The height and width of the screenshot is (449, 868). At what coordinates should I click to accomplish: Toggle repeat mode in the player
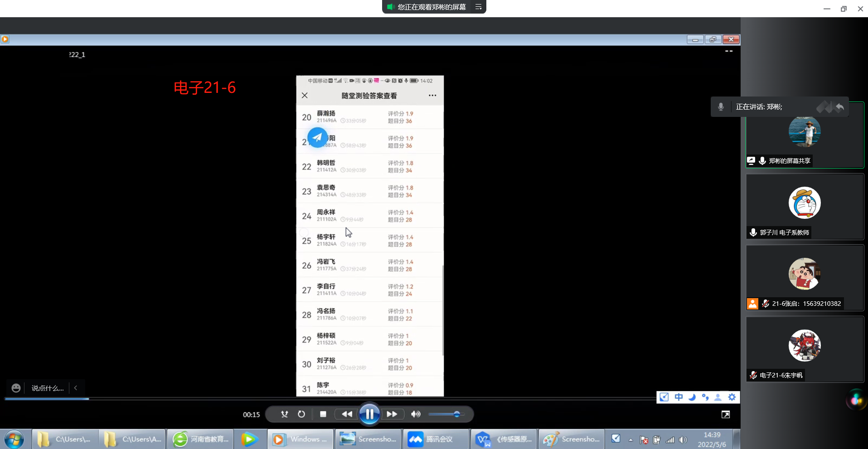[x=301, y=414]
